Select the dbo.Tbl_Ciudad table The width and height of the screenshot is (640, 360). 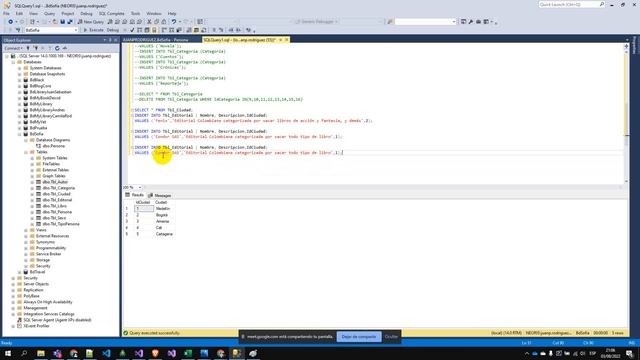(x=56, y=194)
